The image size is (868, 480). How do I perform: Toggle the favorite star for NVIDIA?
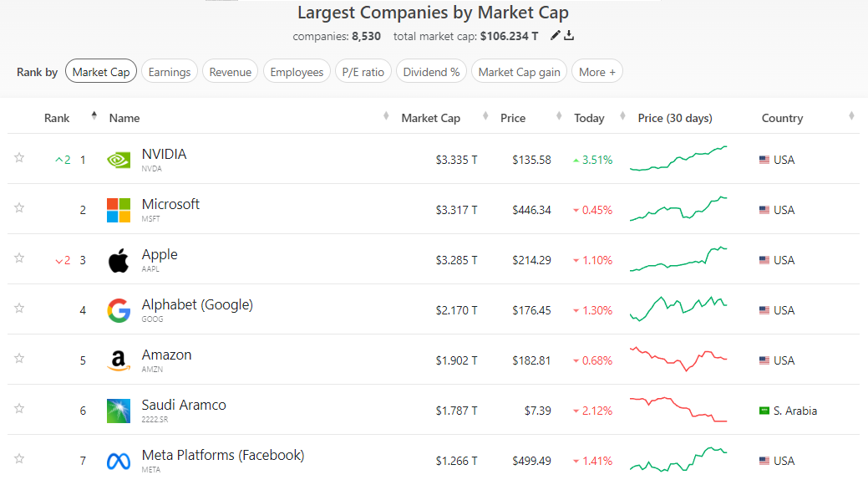pos(19,157)
